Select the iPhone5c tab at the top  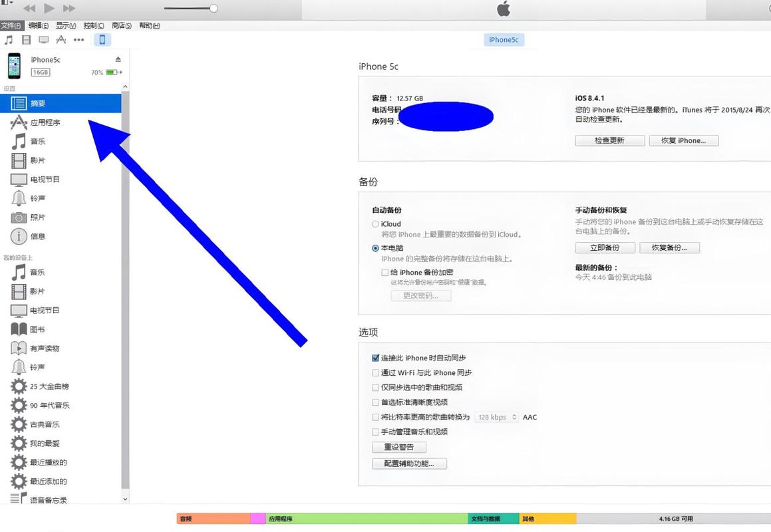pyautogui.click(x=504, y=39)
